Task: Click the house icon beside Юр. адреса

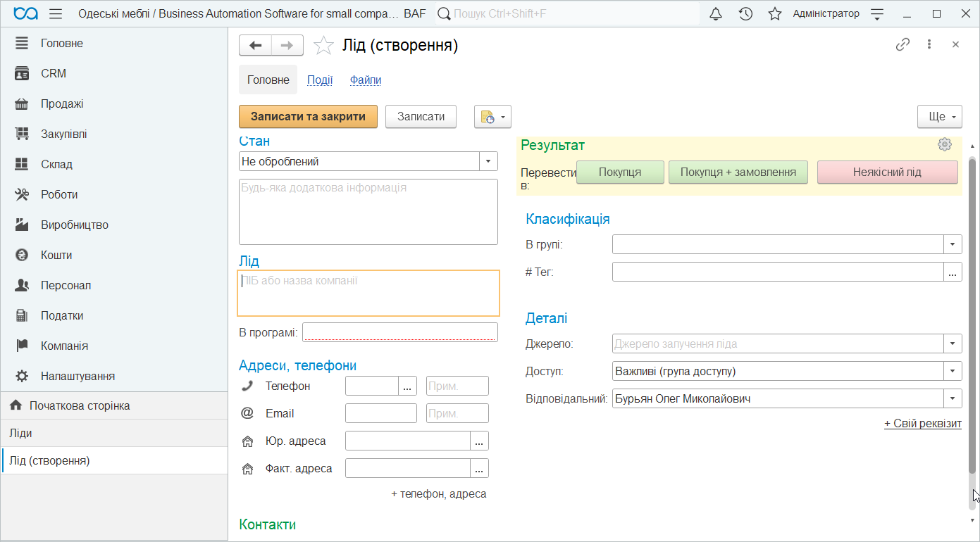Action: [x=247, y=441]
